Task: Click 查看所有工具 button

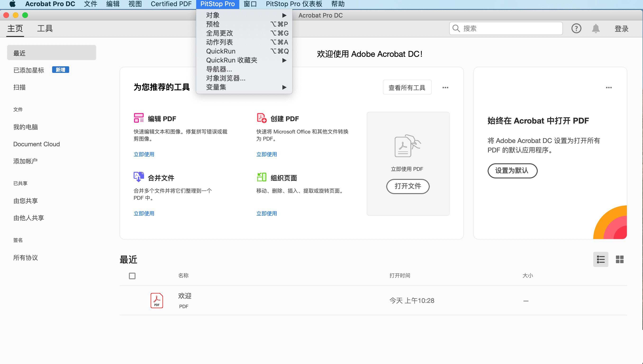Action: [407, 88]
